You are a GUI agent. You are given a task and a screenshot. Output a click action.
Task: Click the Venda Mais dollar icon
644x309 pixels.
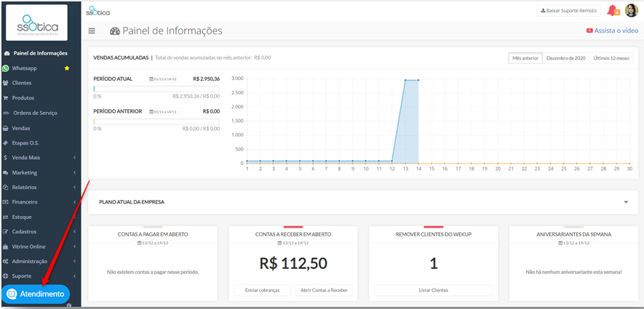coord(5,158)
